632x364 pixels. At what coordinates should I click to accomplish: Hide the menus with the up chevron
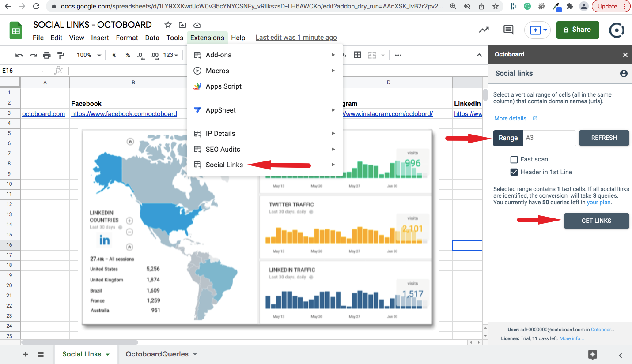tap(479, 55)
